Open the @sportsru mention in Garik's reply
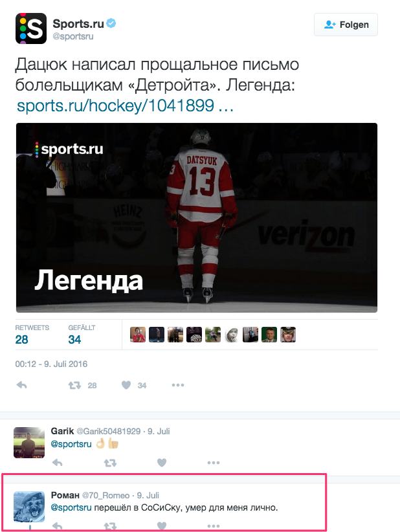 (71, 444)
